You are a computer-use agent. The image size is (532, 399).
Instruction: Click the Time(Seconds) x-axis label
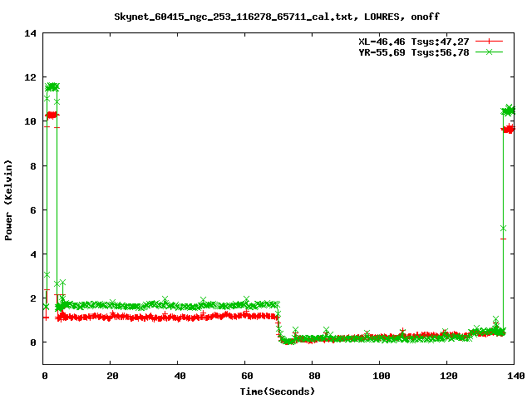[x=278, y=392]
